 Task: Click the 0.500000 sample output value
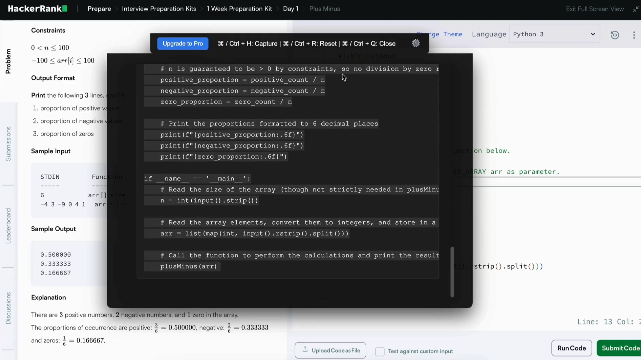point(56,254)
